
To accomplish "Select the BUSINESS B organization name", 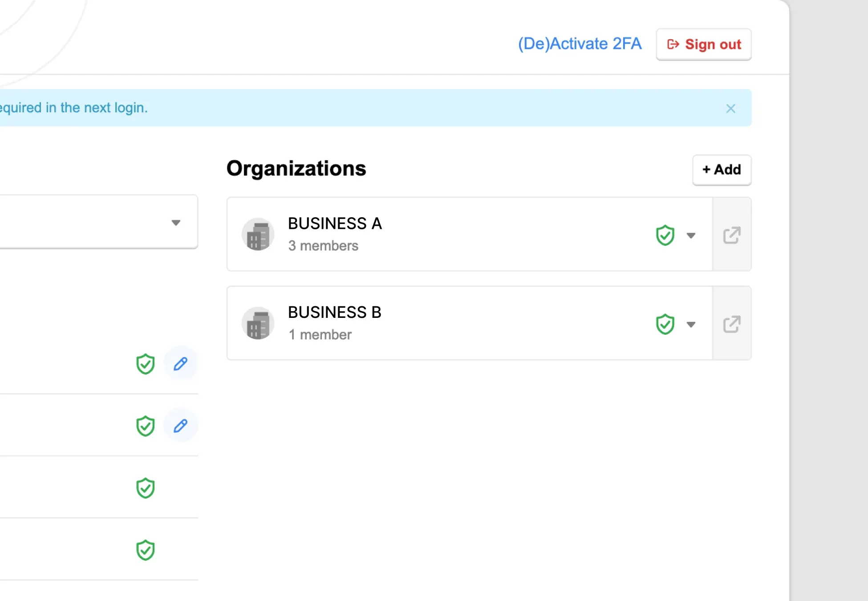I will coord(335,313).
